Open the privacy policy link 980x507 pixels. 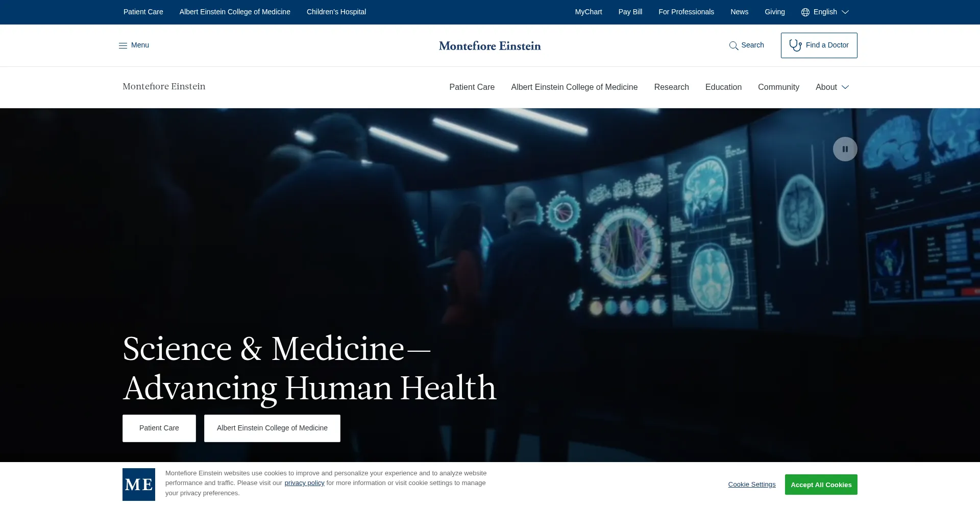305,483
